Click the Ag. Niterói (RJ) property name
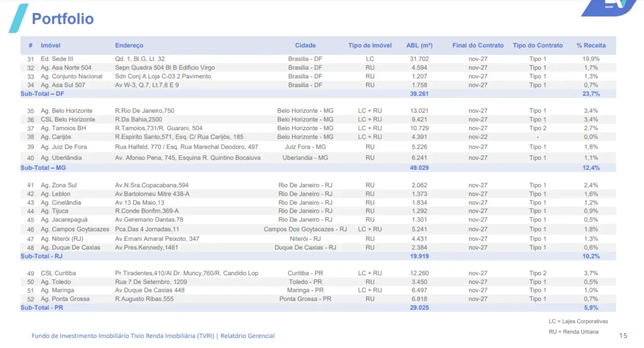 point(62,239)
